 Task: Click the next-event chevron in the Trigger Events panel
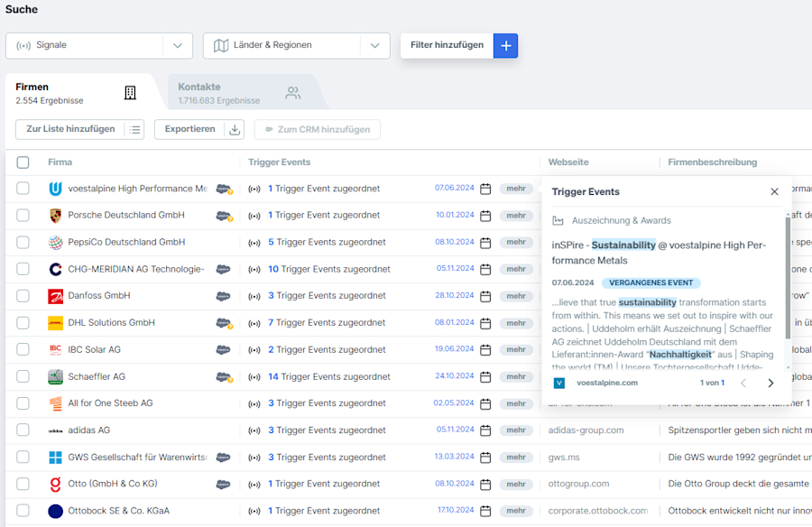pos(771,382)
